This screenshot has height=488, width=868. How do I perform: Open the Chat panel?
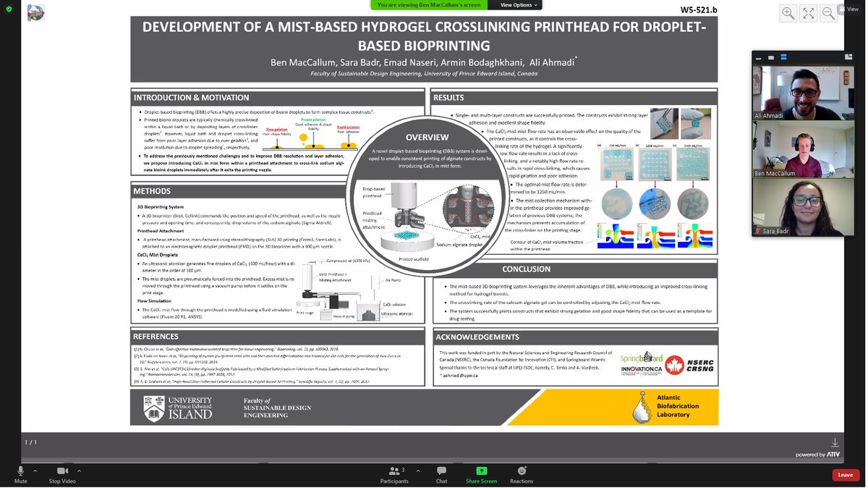point(441,474)
